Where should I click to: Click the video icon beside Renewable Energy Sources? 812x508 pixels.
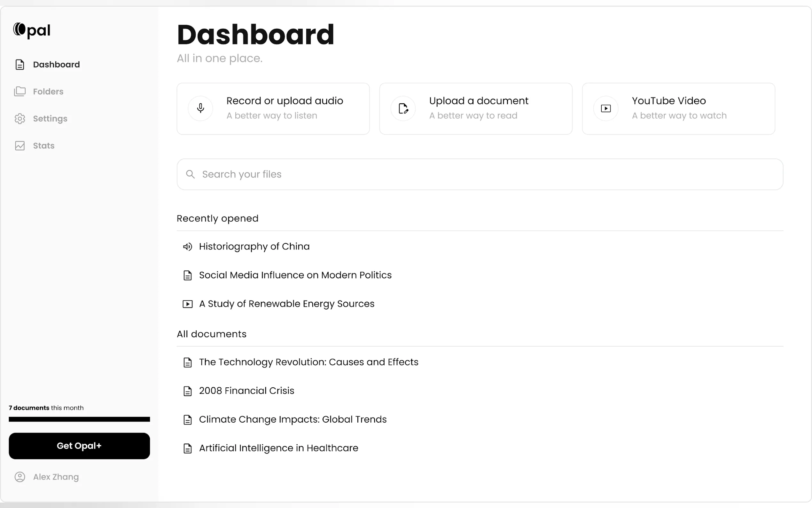pos(187,304)
